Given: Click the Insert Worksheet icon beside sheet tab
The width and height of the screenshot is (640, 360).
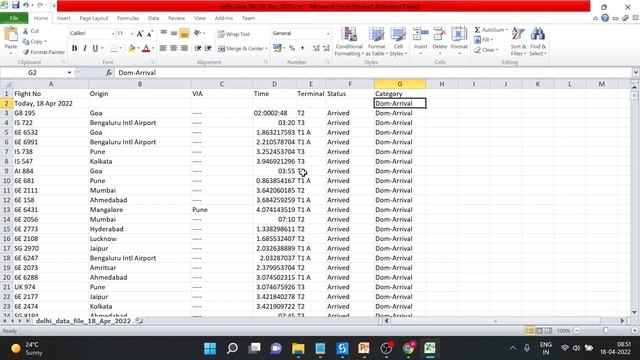Looking at the screenshot, I should coord(139,321).
